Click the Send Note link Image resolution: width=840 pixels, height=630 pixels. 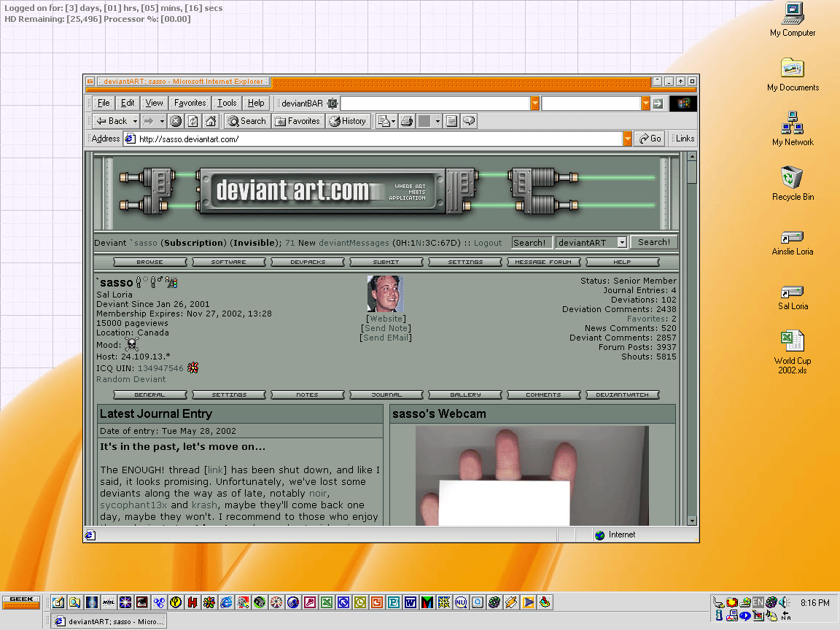coord(386,328)
